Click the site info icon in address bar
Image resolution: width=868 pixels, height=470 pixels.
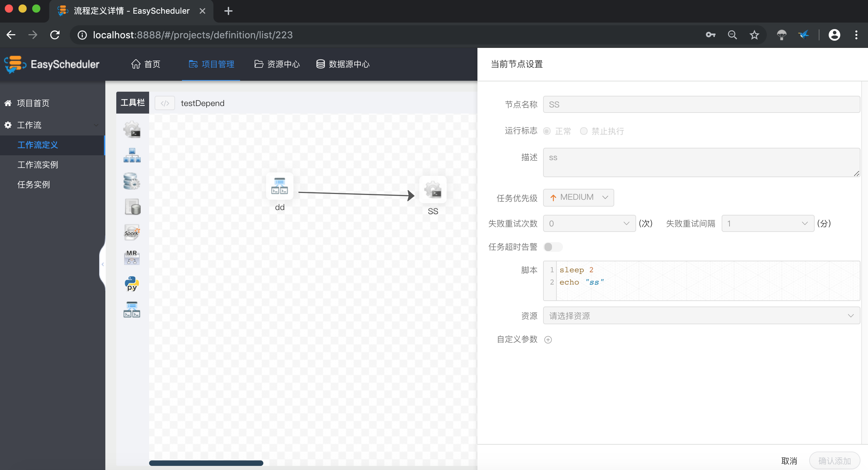pyautogui.click(x=82, y=35)
